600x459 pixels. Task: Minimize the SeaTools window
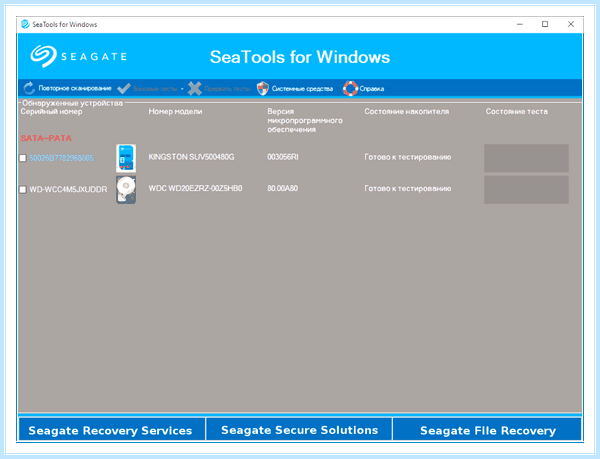(520, 24)
